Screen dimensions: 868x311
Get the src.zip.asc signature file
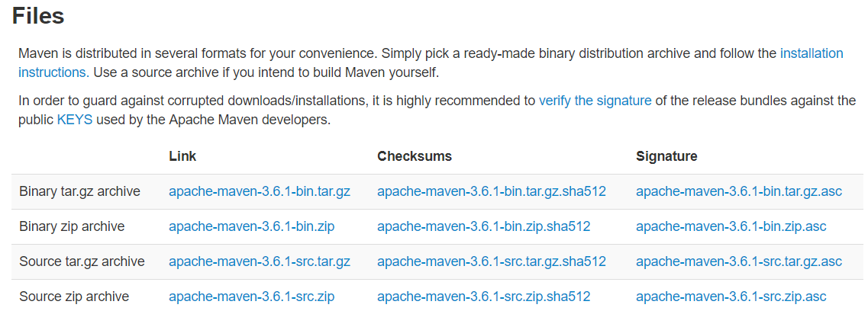[x=731, y=297]
